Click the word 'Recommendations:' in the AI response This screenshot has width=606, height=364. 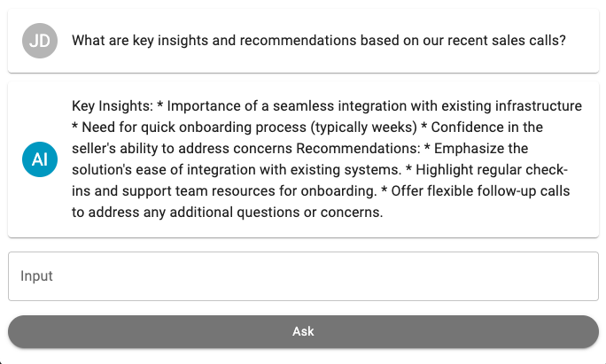tap(358, 149)
